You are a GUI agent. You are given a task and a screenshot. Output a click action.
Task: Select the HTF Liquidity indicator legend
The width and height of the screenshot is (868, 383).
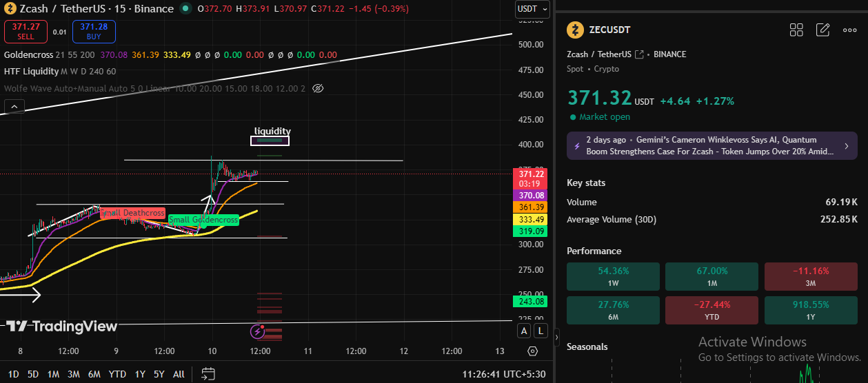click(x=30, y=71)
